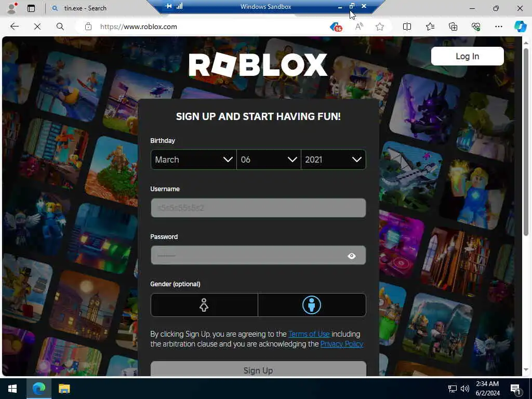
Task: Activate Read aloud icon in address bar
Action: coord(359,26)
